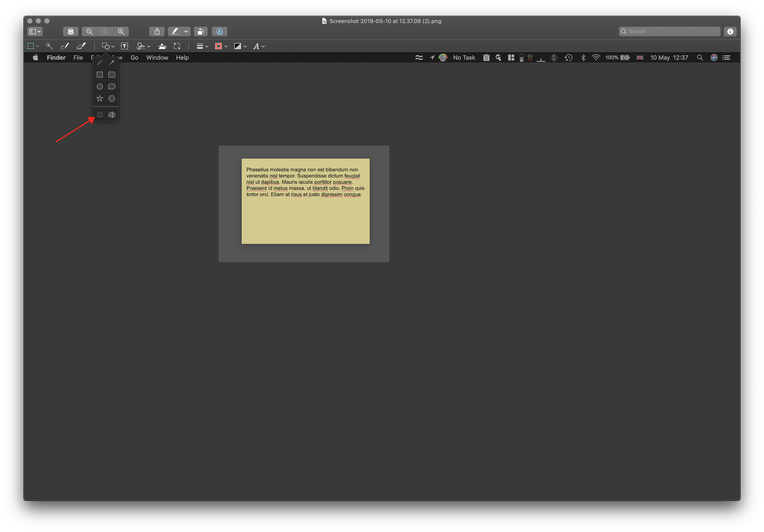Click the 100% battery indicator
Viewport: 764px width, 532px height.
click(617, 58)
